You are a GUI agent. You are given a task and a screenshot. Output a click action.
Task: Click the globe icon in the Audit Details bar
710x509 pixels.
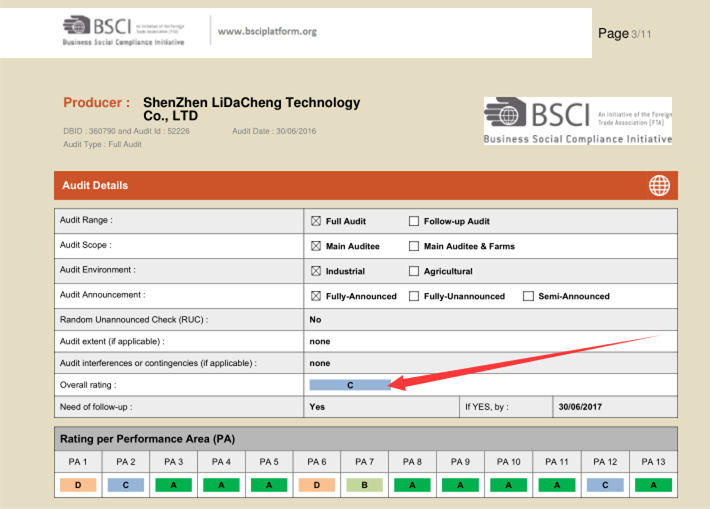point(659,186)
